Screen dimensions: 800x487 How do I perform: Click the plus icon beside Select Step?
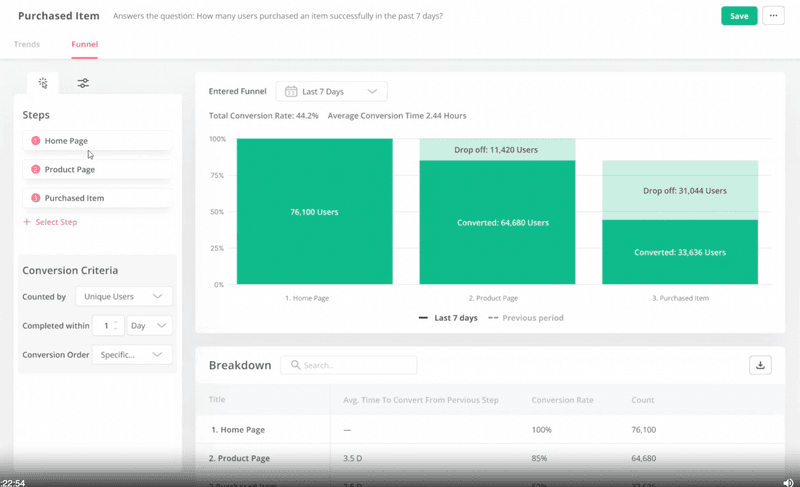27,222
